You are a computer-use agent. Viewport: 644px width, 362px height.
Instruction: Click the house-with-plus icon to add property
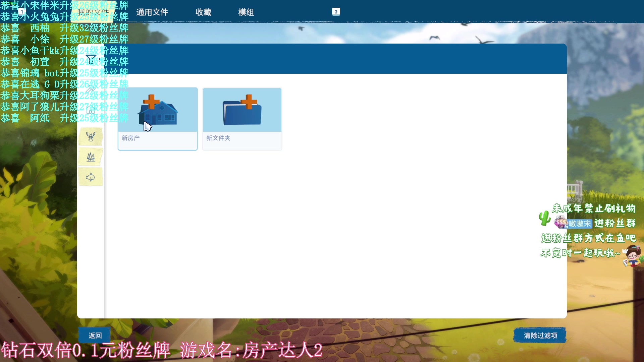157,110
